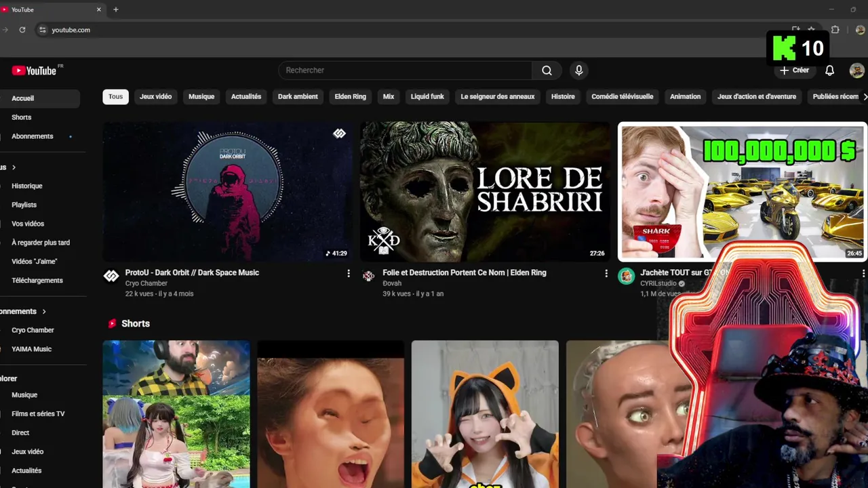Open a new browser tab with plus
This screenshot has height=488, width=868.
pyautogui.click(x=116, y=9)
